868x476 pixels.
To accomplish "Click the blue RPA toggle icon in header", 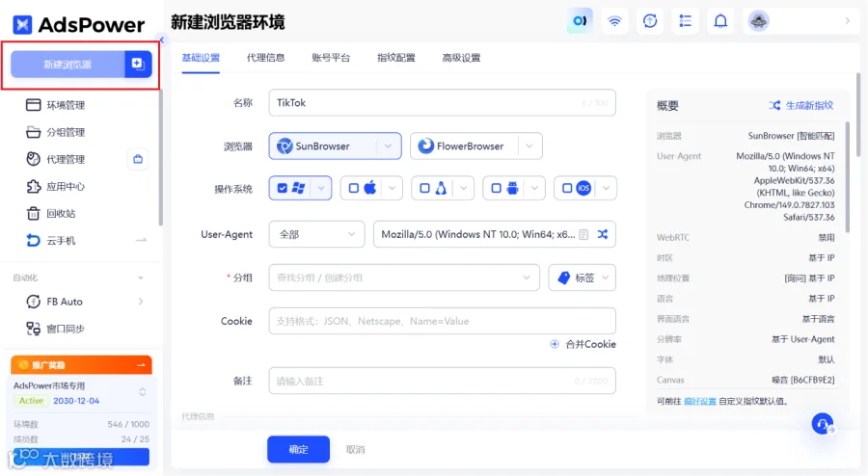I will click(580, 21).
